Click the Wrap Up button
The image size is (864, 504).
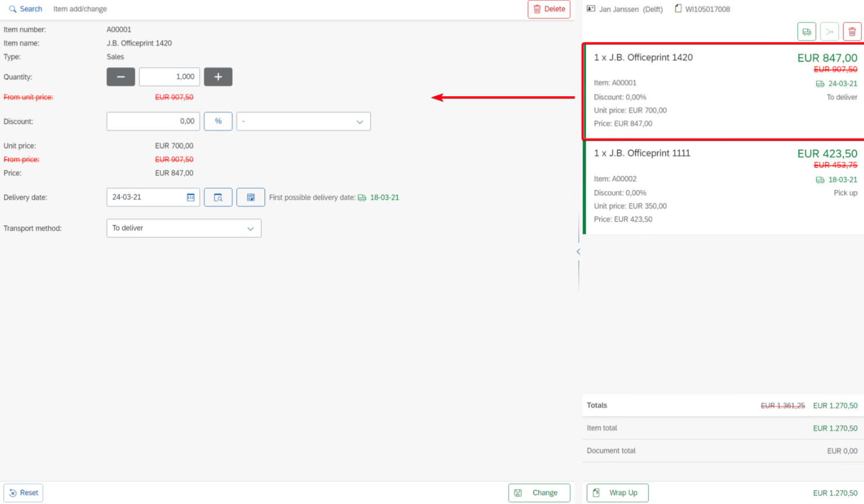point(617,493)
